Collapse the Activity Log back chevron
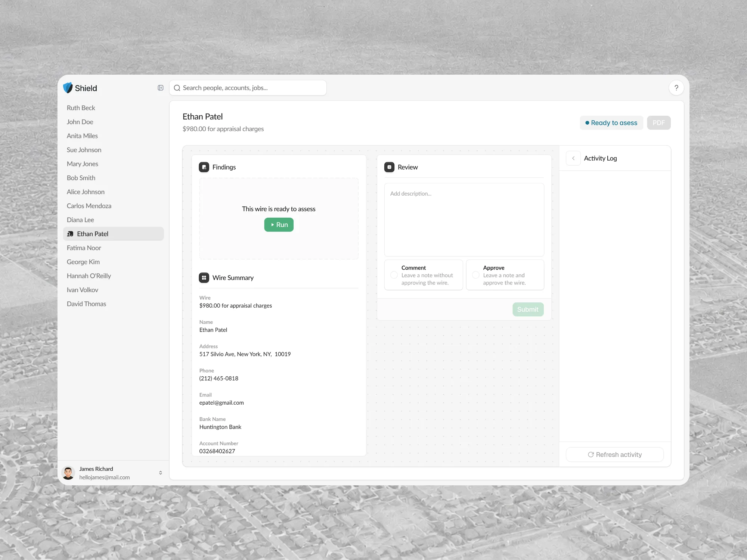The image size is (747, 560). (573, 158)
